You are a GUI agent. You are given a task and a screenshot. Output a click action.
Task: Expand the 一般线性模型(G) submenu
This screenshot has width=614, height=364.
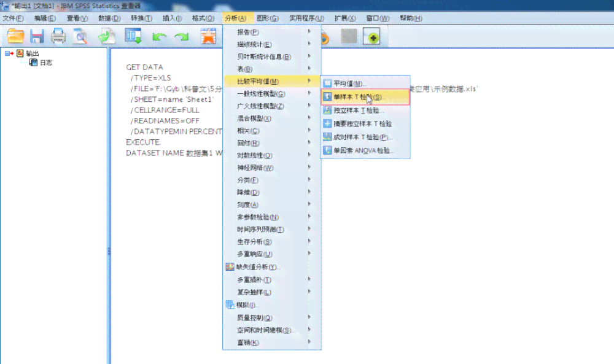click(x=272, y=93)
